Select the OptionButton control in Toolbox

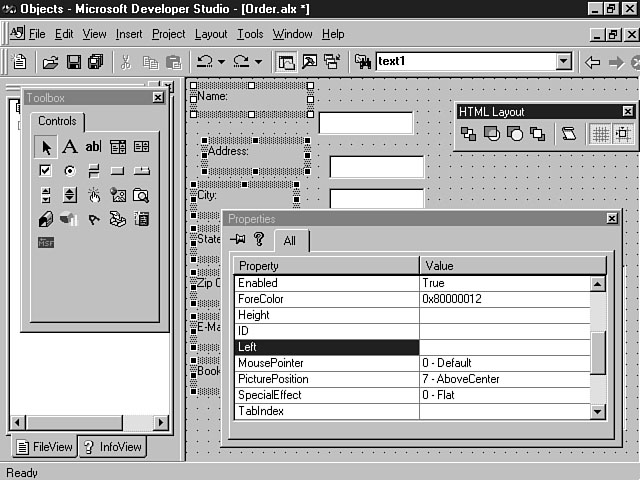(x=69, y=171)
